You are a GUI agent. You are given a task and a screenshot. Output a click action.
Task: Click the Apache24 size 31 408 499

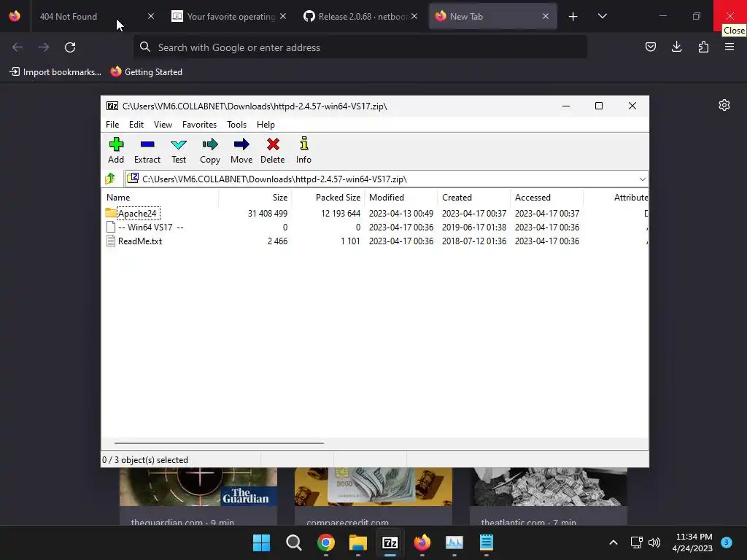tap(267, 214)
